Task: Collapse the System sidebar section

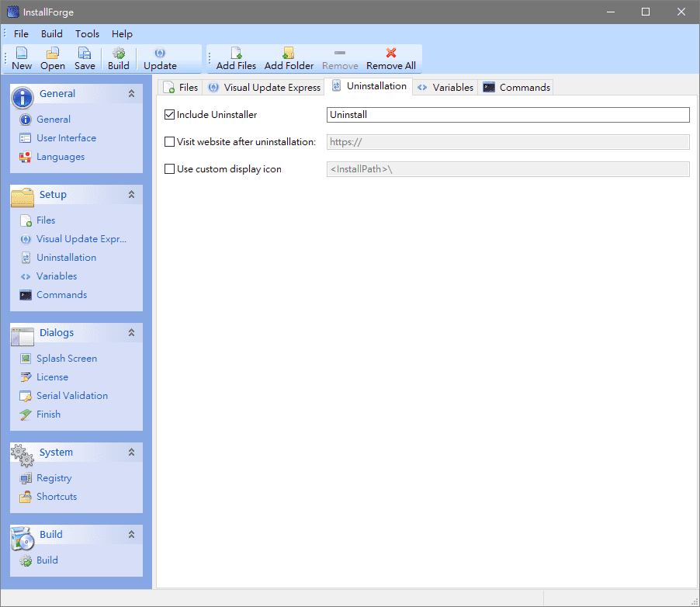Action: 131,453
